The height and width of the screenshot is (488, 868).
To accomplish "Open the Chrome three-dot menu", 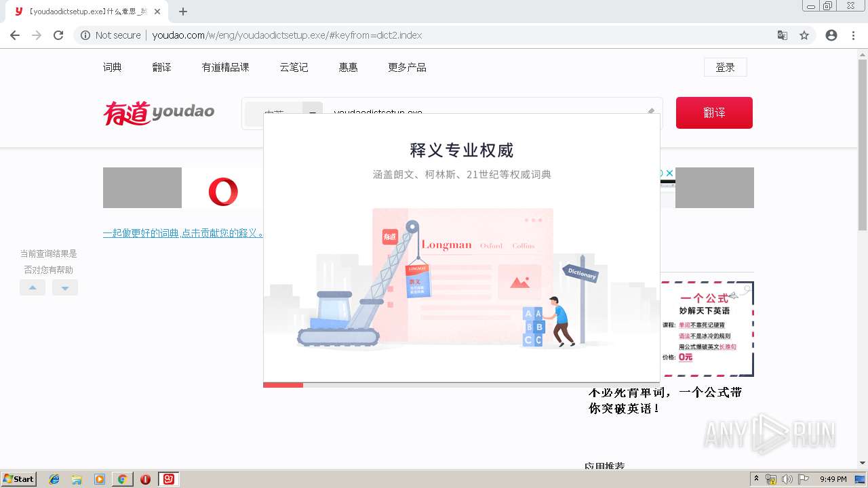I will click(853, 35).
